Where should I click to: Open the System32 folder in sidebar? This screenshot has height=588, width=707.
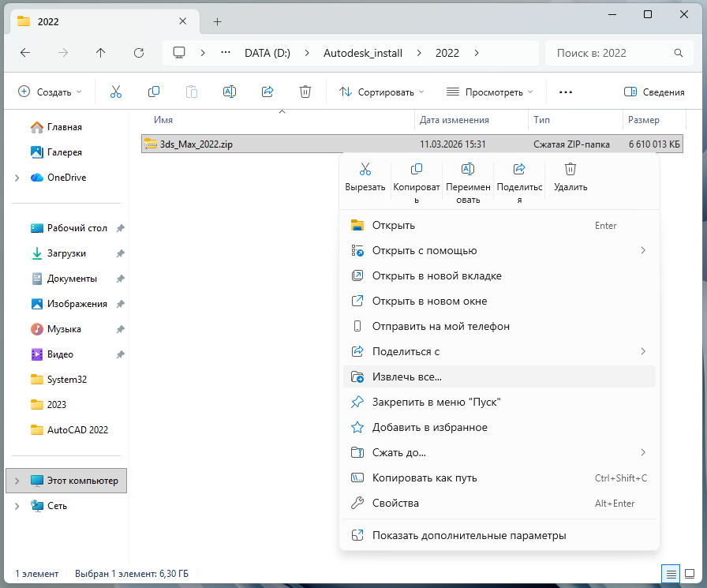(58, 380)
